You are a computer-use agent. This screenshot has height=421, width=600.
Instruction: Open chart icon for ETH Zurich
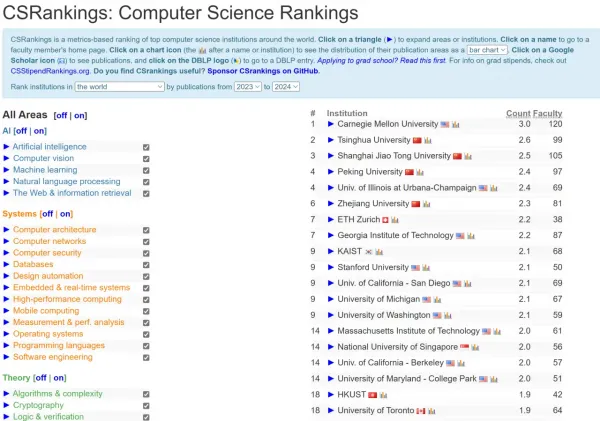point(395,220)
